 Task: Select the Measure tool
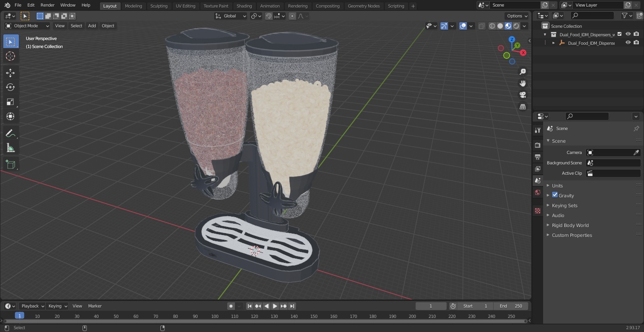[10, 148]
